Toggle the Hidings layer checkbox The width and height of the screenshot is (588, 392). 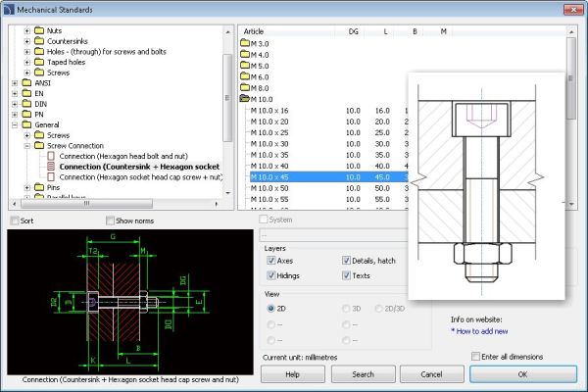coord(270,275)
